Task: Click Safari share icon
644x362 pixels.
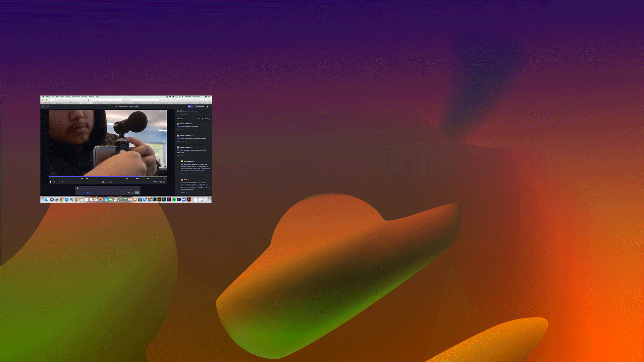Action: [205, 100]
